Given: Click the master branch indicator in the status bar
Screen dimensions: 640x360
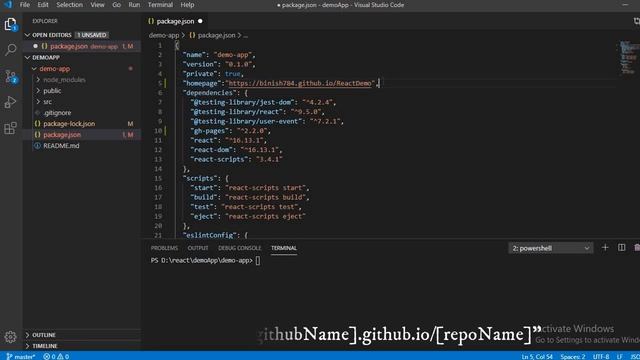Looking at the screenshot, I should point(21,356).
